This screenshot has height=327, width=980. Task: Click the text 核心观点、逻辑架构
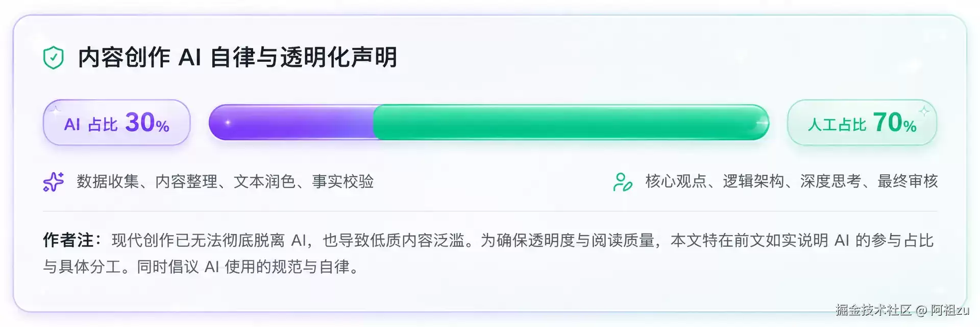tap(715, 181)
